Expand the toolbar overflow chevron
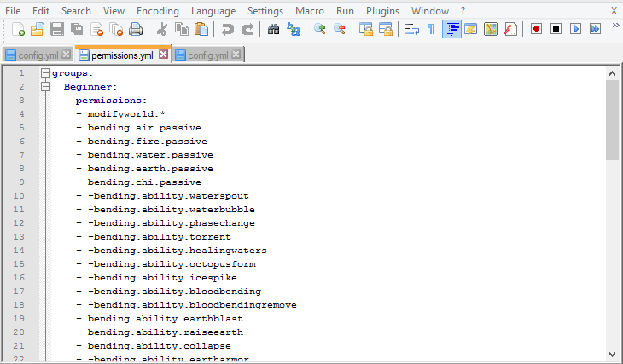The image size is (623, 364). [x=615, y=26]
